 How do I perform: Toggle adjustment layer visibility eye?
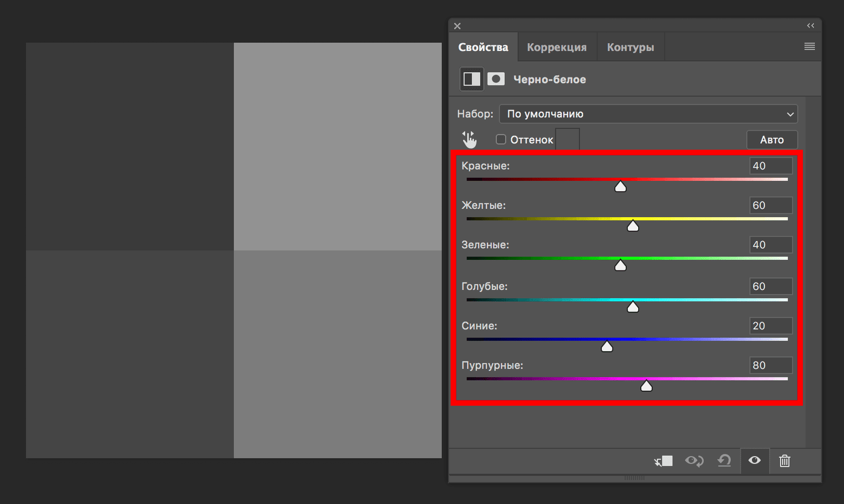tap(754, 461)
